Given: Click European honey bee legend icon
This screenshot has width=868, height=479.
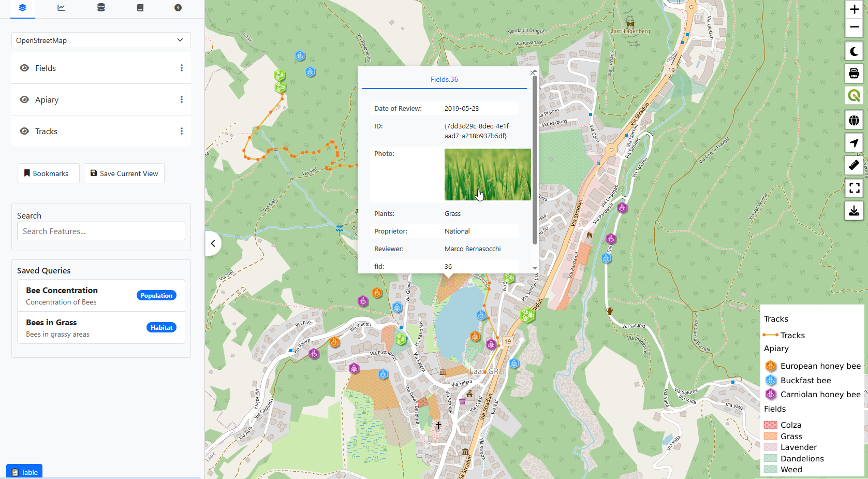Looking at the screenshot, I should (x=771, y=366).
